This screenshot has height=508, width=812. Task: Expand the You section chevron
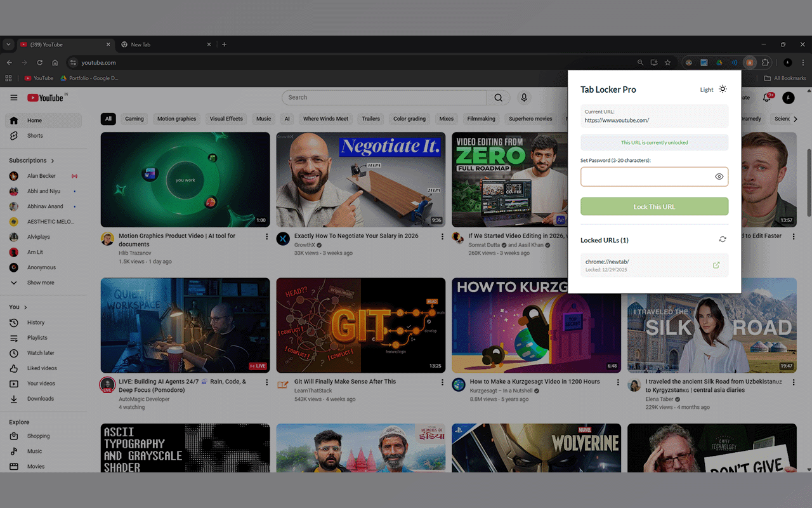(25, 307)
